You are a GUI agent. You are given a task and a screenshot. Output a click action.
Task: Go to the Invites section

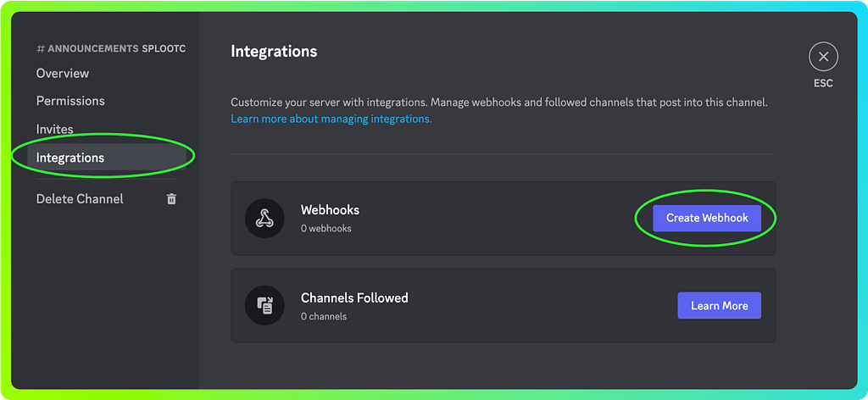click(55, 130)
